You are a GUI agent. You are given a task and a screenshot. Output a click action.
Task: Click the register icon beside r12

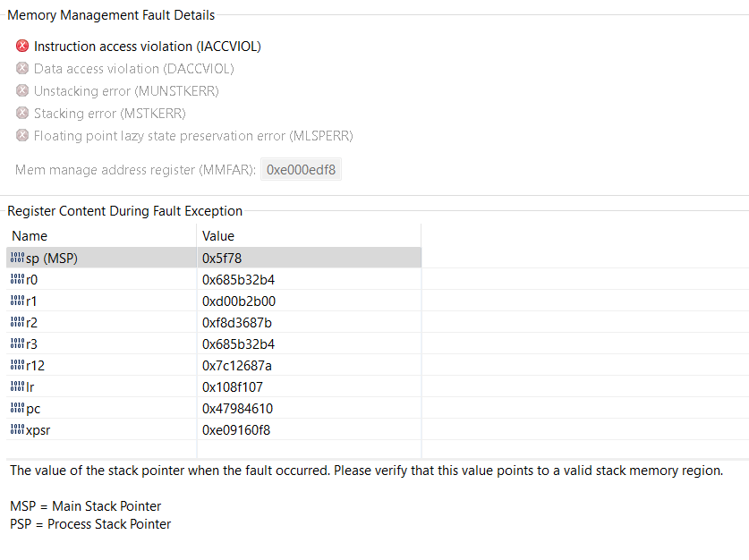(17, 366)
